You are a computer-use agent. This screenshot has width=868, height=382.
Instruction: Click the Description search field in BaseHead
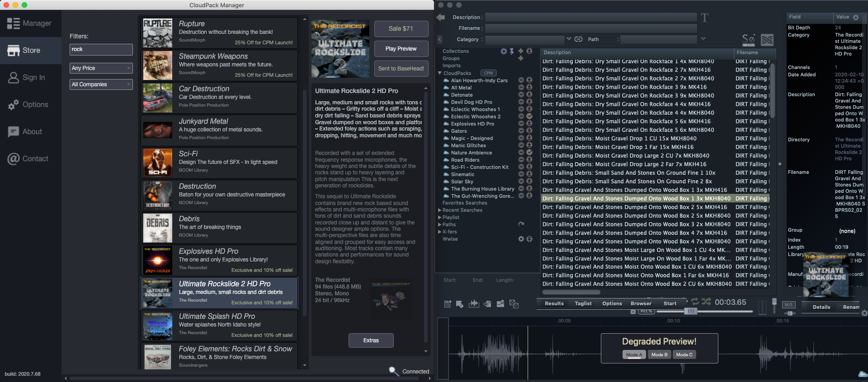pos(591,17)
